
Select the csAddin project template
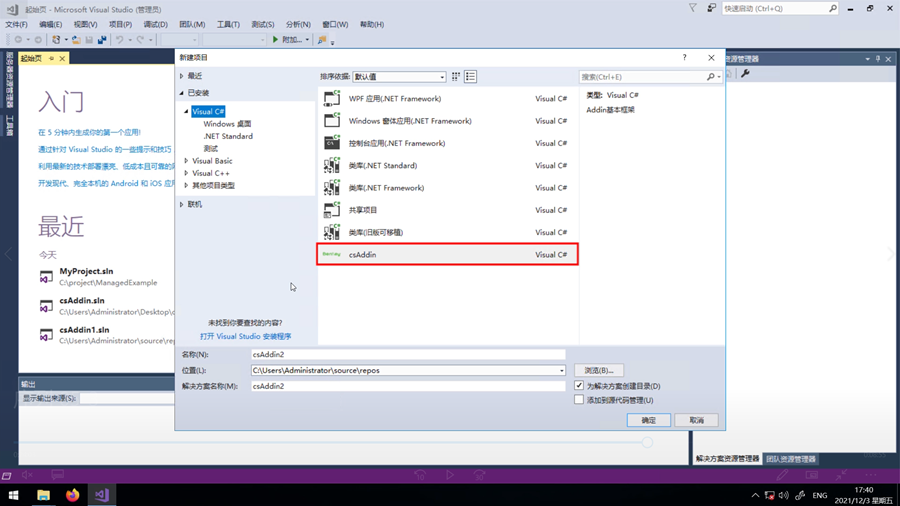(447, 254)
